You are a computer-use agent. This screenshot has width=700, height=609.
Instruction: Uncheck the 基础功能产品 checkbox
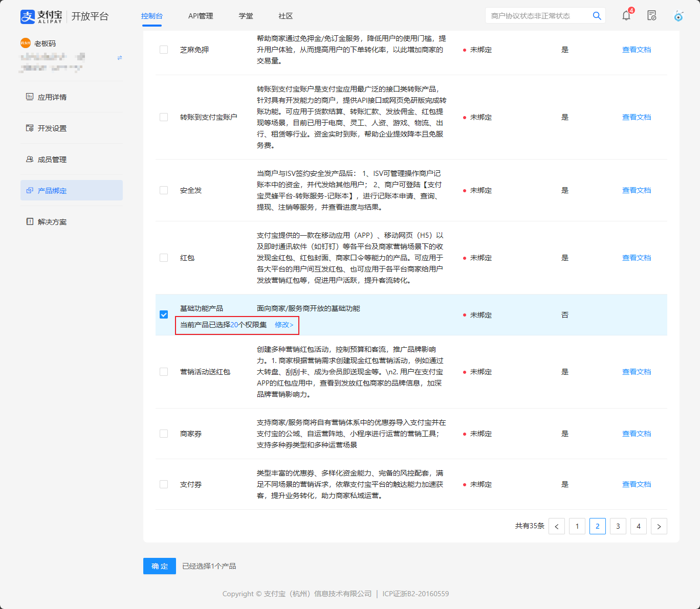(x=164, y=314)
